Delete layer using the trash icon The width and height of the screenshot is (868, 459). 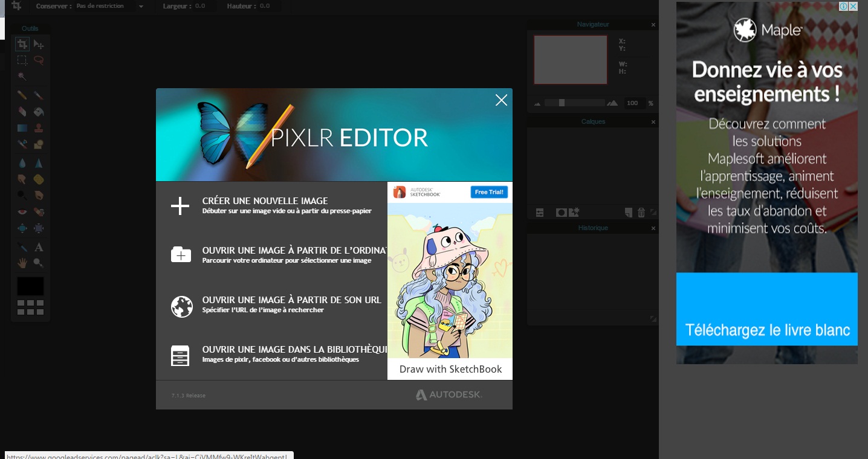point(641,213)
